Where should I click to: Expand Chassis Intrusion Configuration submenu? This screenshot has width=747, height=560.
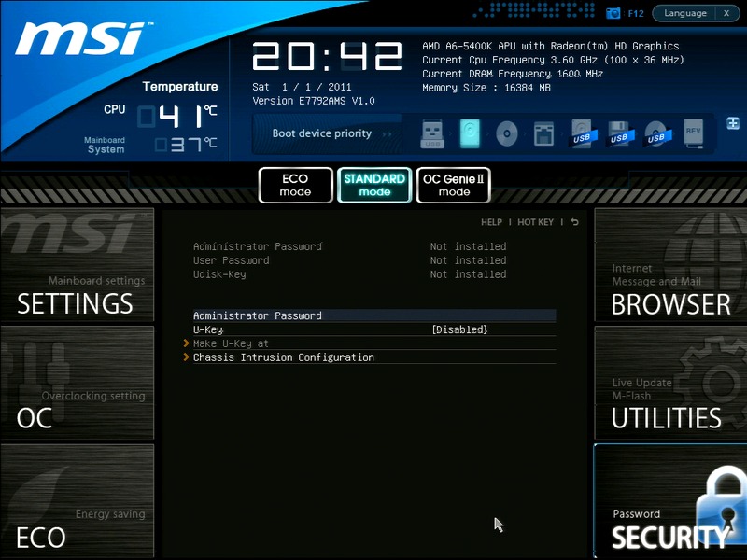[283, 357]
